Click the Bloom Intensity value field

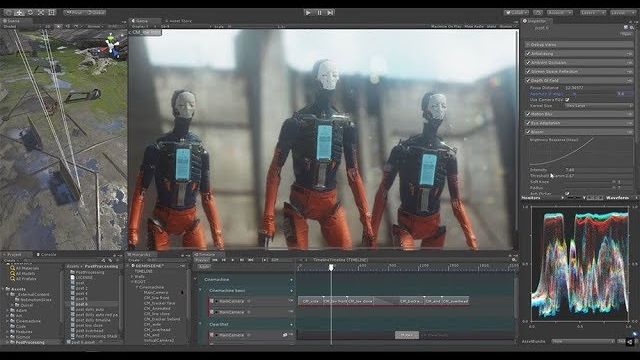tap(599, 170)
